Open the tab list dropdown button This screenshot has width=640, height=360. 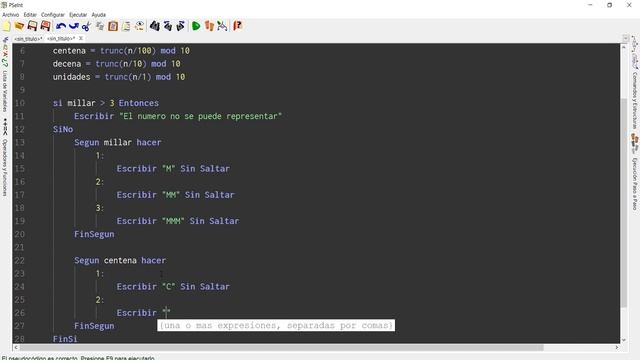[x=625, y=38]
